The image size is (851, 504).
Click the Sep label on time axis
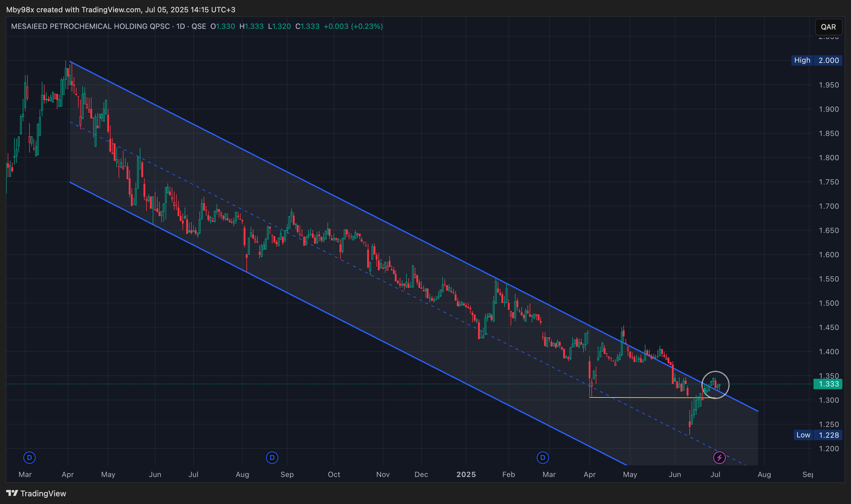pyautogui.click(x=287, y=474)
